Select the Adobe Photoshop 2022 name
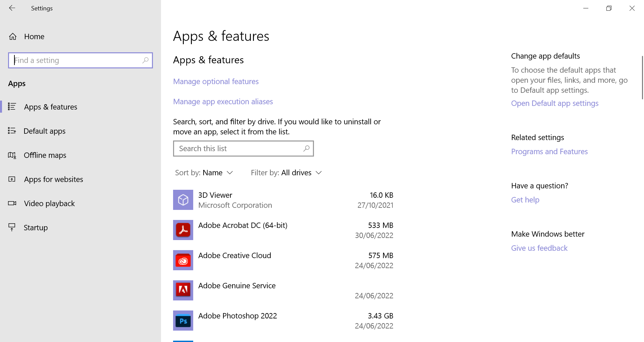 (x=237, y=316)
